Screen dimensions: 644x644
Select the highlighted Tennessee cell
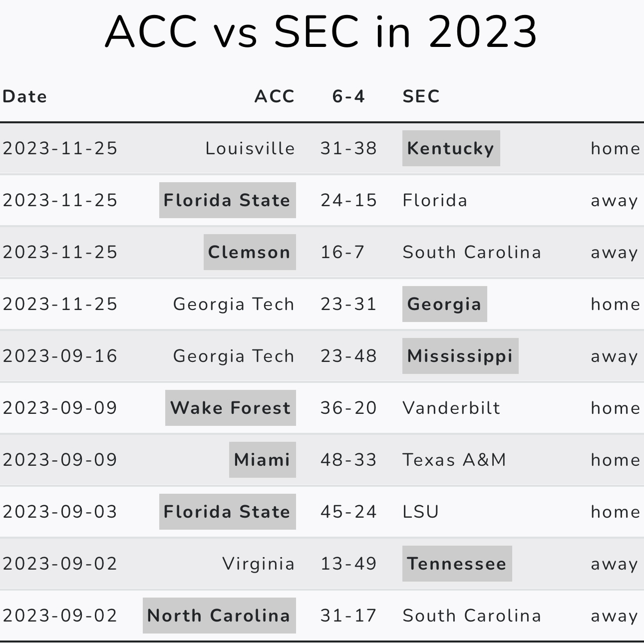click(x=457, y=564)
